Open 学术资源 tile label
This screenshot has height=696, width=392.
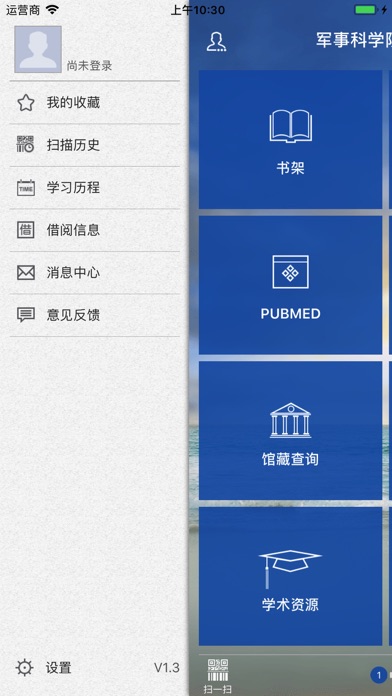pyautogui.click(x=290, y=605)
